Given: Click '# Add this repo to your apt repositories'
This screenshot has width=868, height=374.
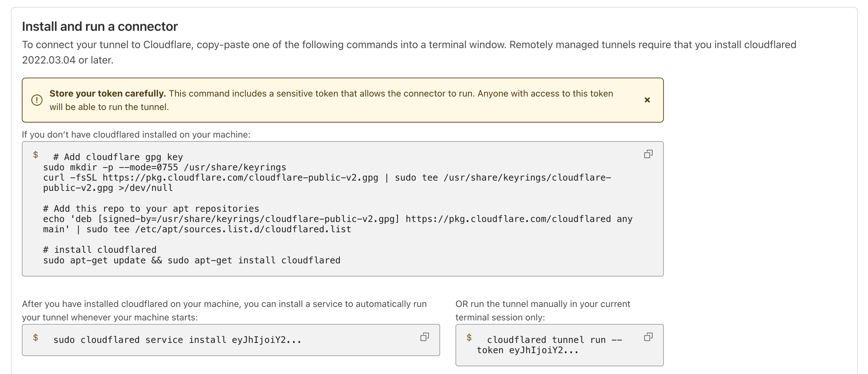Looking at the screenshot, I should click(x=151, y=209).
